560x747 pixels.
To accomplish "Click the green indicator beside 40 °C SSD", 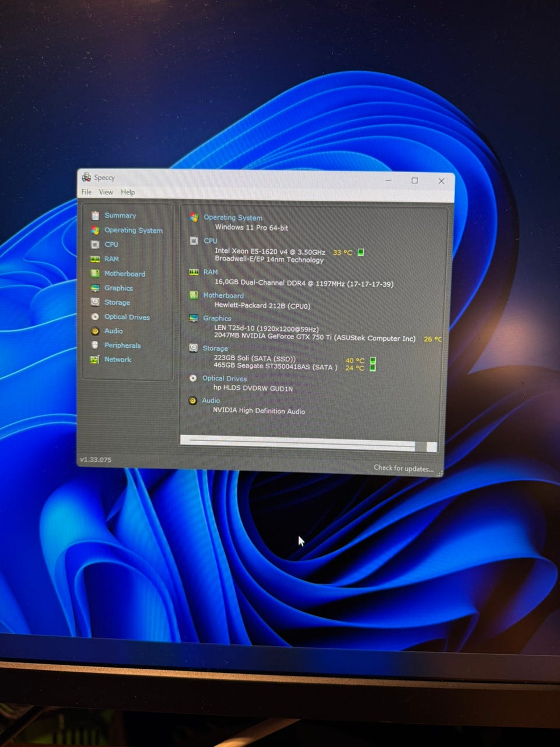I will pyautogui.click(x=373, y=361).
